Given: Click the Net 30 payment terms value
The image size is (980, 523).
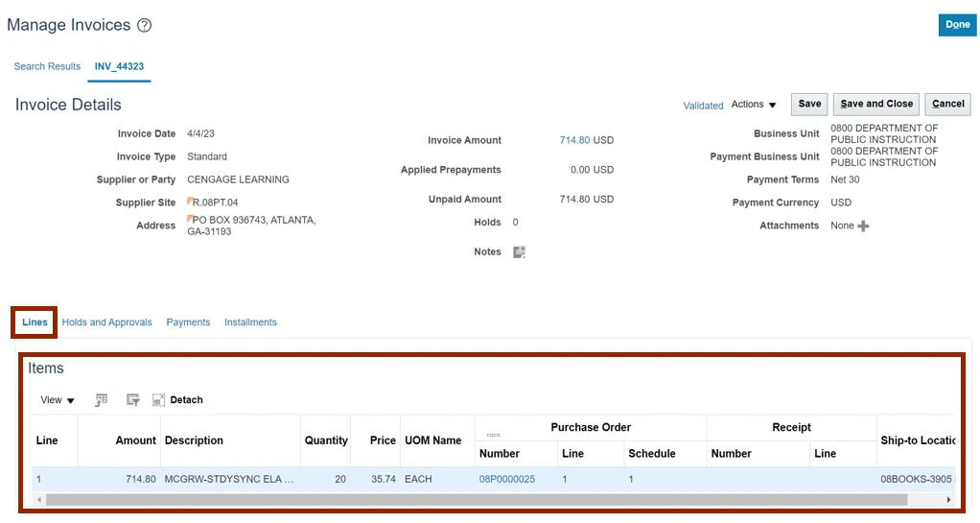Looking at the screenshot, I should (845, 179).
